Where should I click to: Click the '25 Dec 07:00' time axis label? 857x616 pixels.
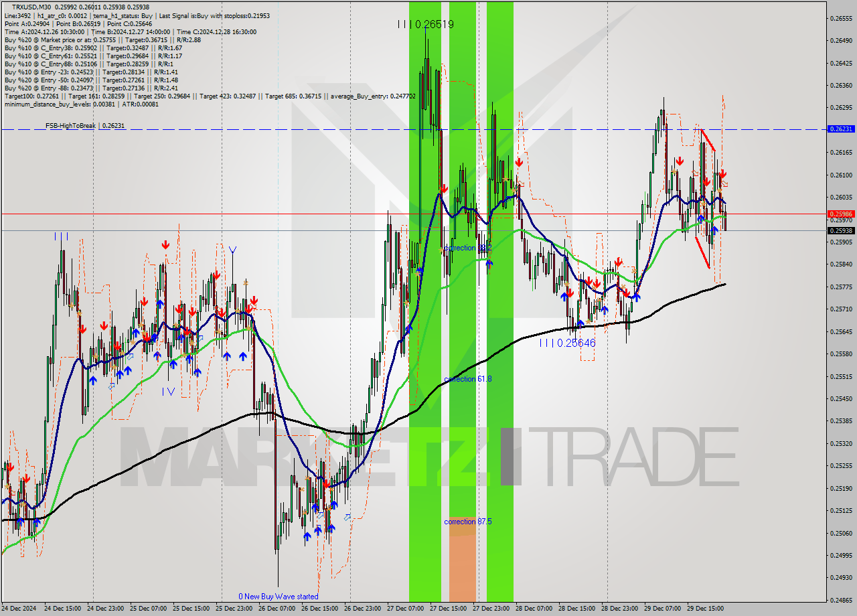tap(148, 609)
